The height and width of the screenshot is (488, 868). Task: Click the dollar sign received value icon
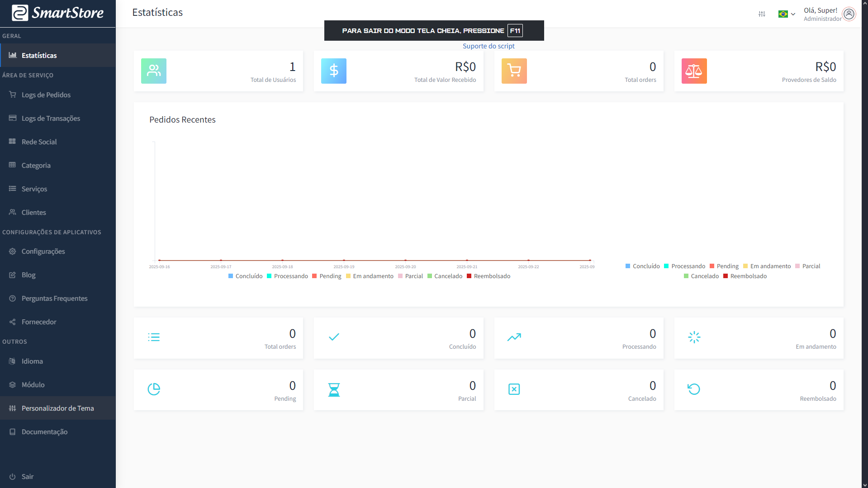[334, 71]
